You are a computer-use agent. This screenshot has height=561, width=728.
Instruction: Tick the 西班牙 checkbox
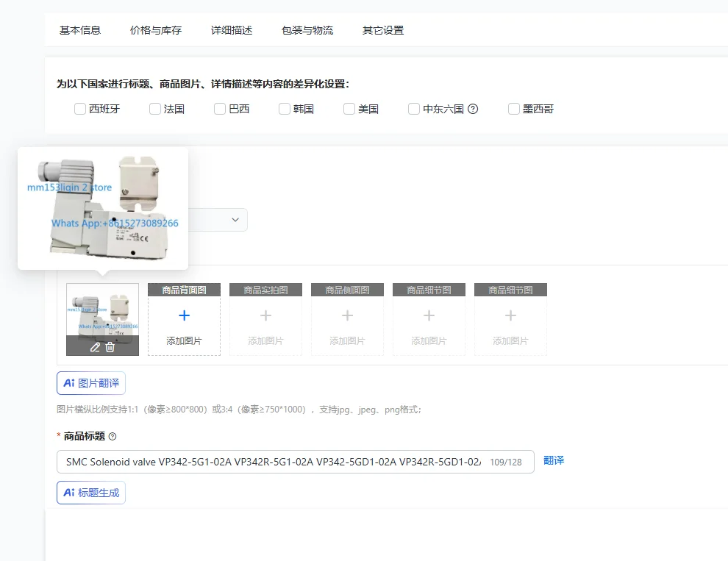click(80, 109)
